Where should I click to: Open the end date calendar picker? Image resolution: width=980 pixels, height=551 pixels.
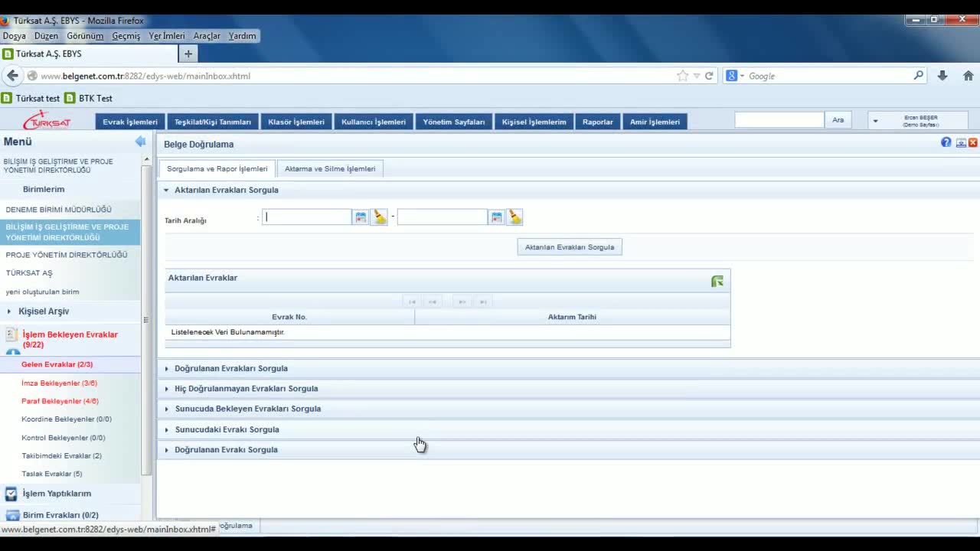(x=497, y=217)
